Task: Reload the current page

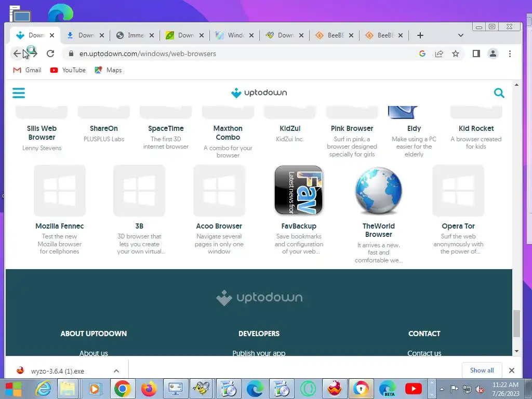Action: (50, 54)
